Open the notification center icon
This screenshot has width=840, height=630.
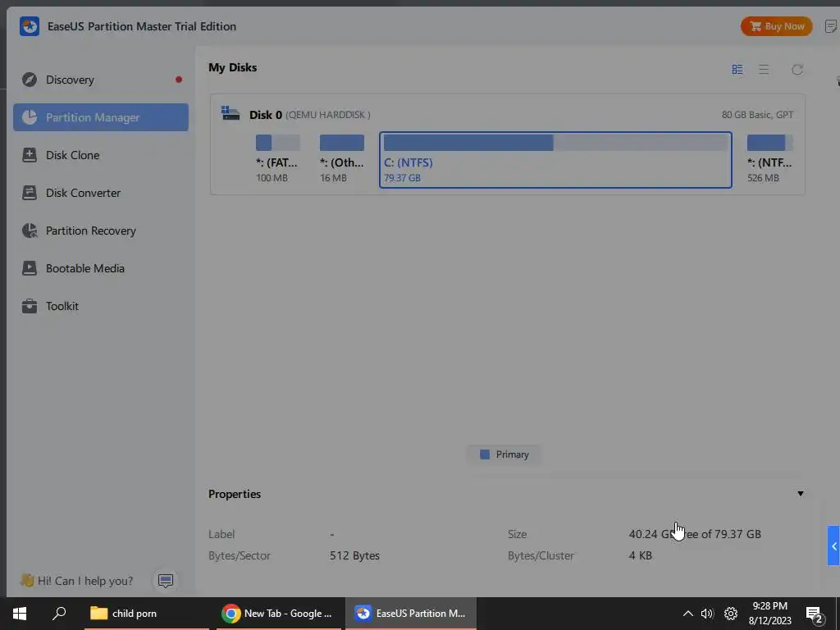pos(815,614)
